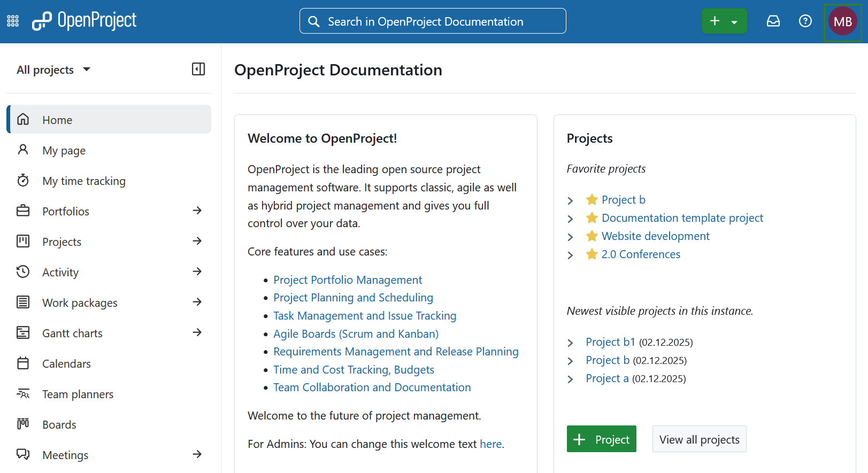The image size is (868, 473).
Task: Open the notifications inbox icon
Action: 773,21
